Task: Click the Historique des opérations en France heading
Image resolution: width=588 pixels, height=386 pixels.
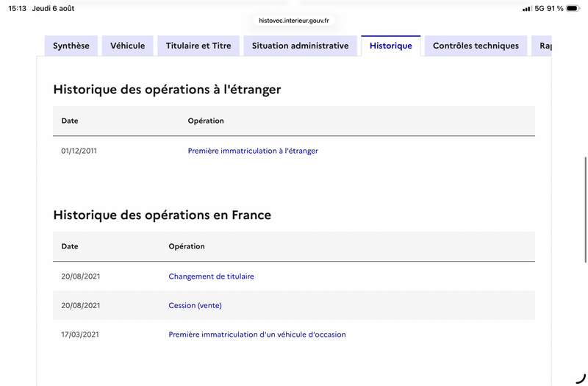Action: click(162, 215)
